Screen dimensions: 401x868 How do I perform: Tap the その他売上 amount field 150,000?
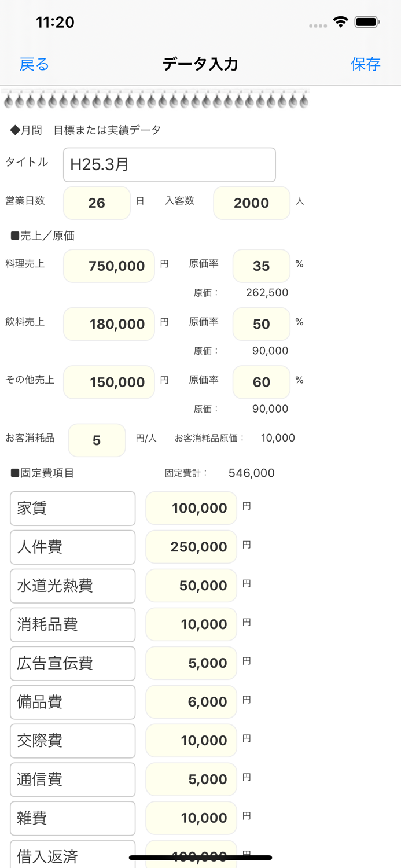(x=109, y=382)
